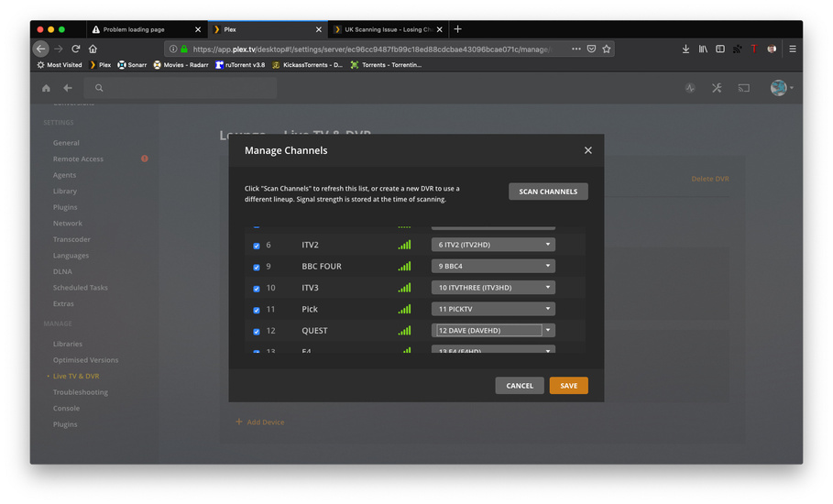
Task: Open the 9 BBC4 guide dropdown
Action: point(493,266)
